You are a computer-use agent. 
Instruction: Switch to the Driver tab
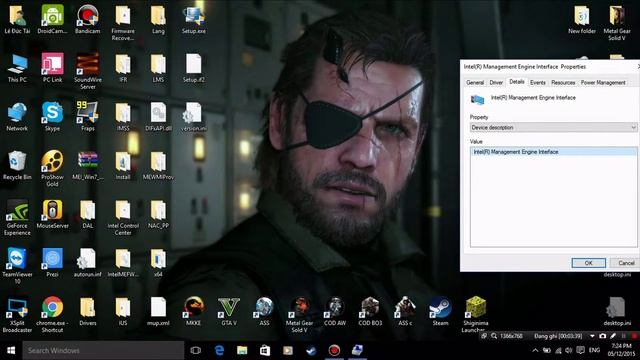point(496,82)
